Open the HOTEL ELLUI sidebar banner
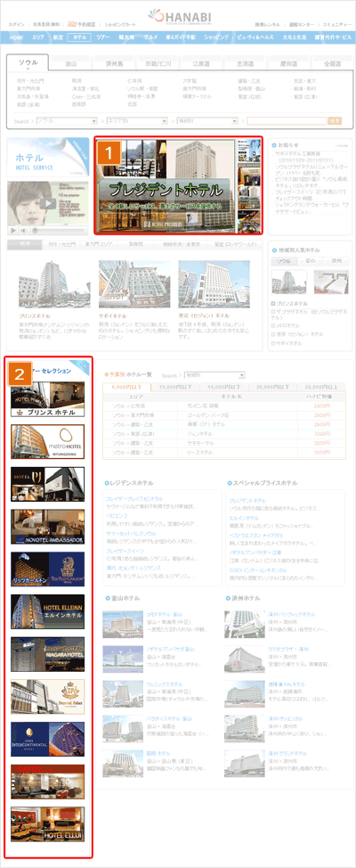Viewport: 356px width, 868px height. point(47,824)
